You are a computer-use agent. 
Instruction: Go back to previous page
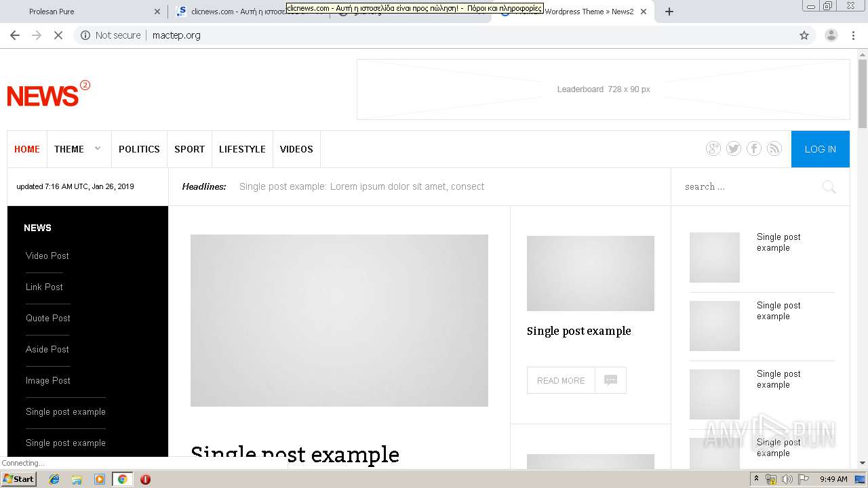(x=15, y=35)
